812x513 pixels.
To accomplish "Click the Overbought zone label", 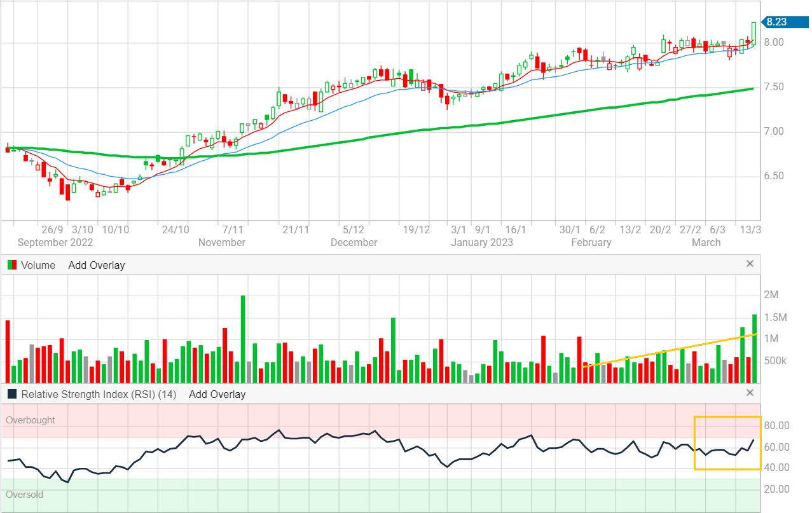I will tap(31, 420).
